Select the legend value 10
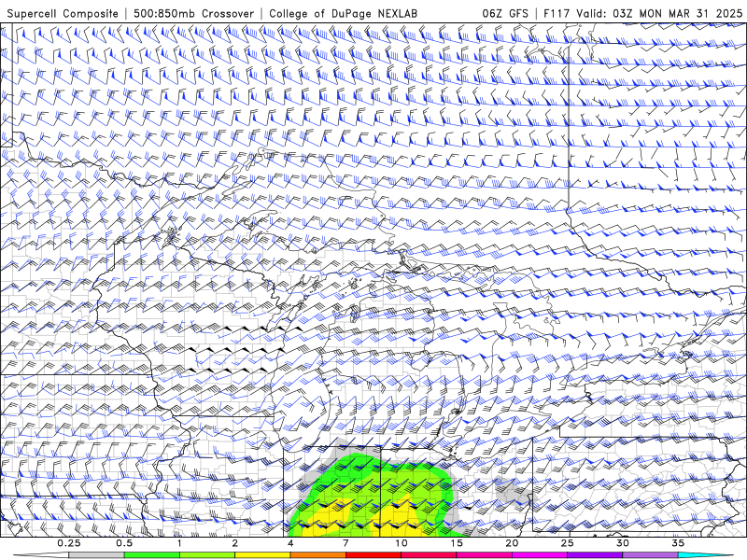The height and width of the screenshot is (560, 747). (402, 543)
